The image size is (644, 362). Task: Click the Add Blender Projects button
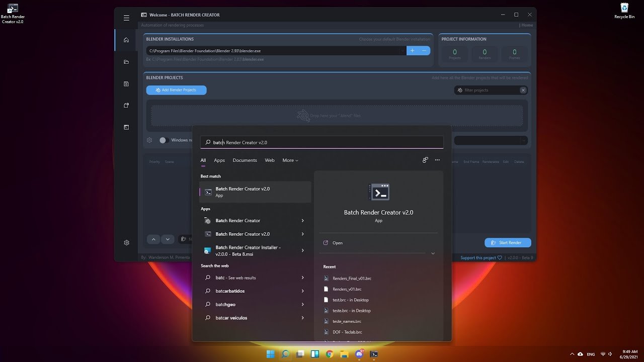[x=176, y=90]
